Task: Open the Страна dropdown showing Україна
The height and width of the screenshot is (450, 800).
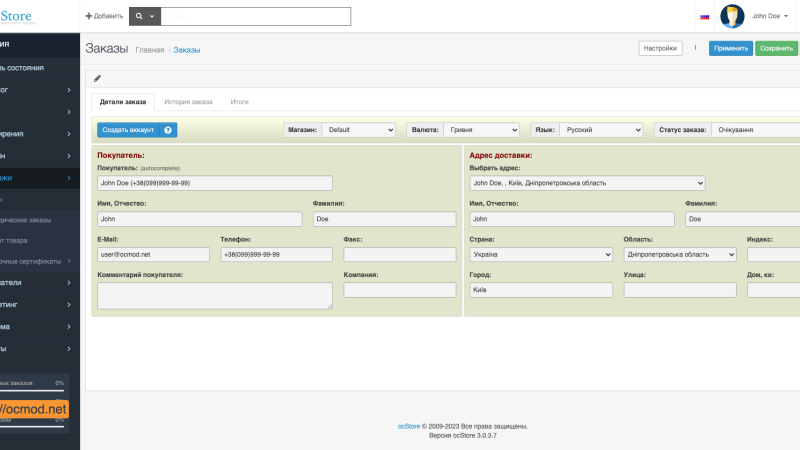Action: tap(541, 255)
